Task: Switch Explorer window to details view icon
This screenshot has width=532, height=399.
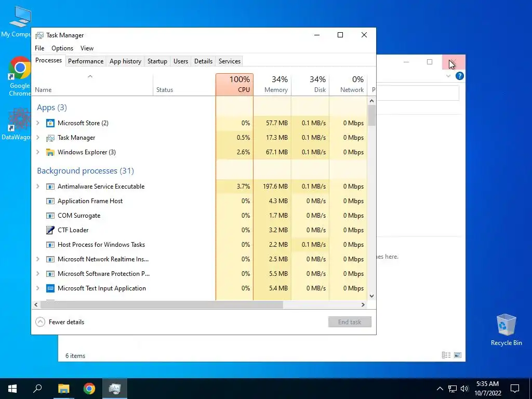Action: pyautogui.click(x=446, y=355)
